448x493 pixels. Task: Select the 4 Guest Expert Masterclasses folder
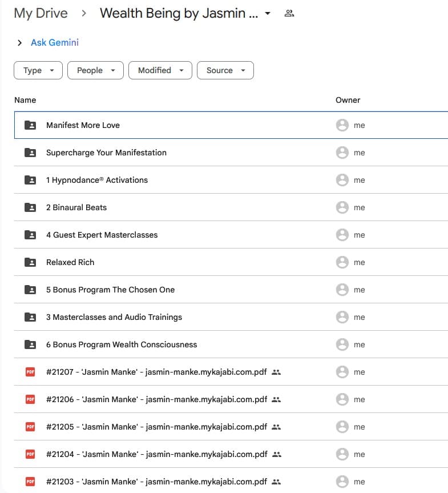click(x=102, y=235)
